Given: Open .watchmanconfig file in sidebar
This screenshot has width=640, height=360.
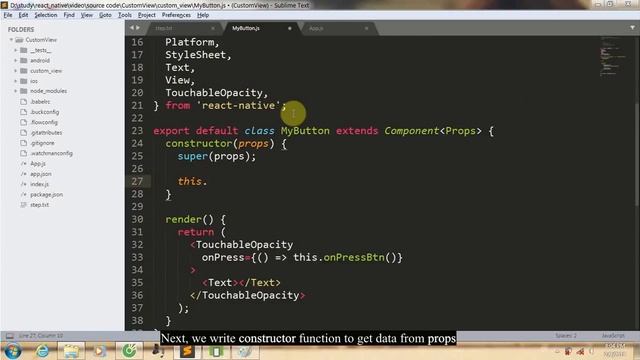Looking at the screenshot, I should click(51, 153).
